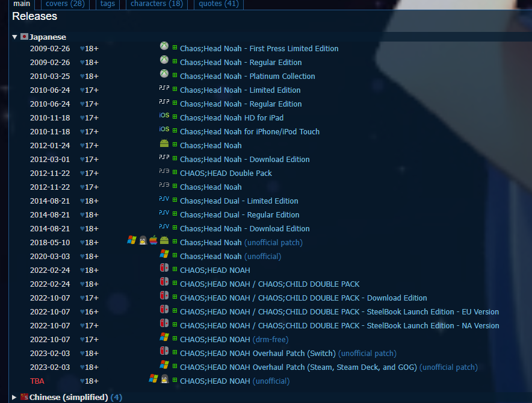The image size is (532, 403).
Task: Expand details for CHAOS;HEAD Double Pack
Action: pos(175,172)
